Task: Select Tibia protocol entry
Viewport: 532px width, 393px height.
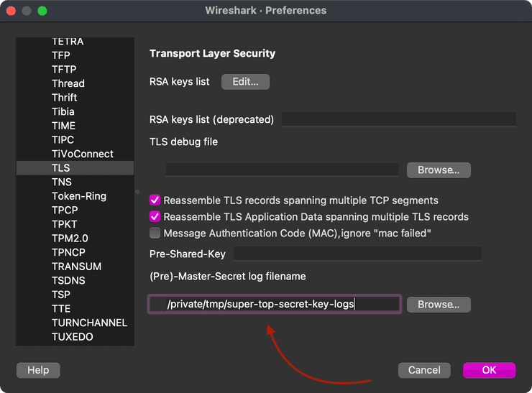Action: point(75,111)
